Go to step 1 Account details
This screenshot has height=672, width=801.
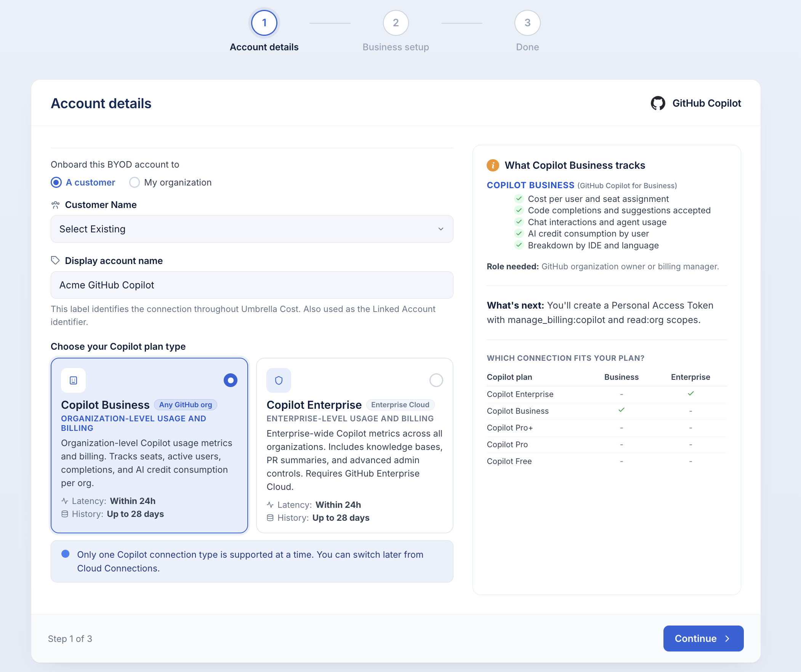click(x=264, y=23)
